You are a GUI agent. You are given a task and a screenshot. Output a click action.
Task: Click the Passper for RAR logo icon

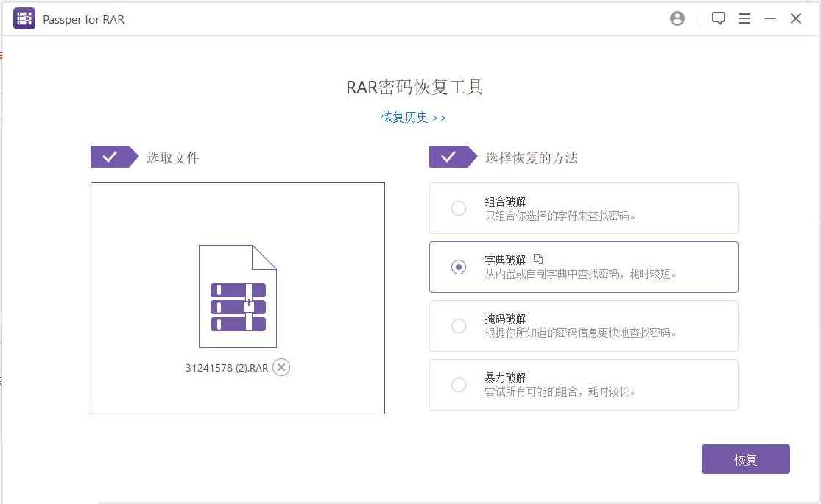pos(24,18)
